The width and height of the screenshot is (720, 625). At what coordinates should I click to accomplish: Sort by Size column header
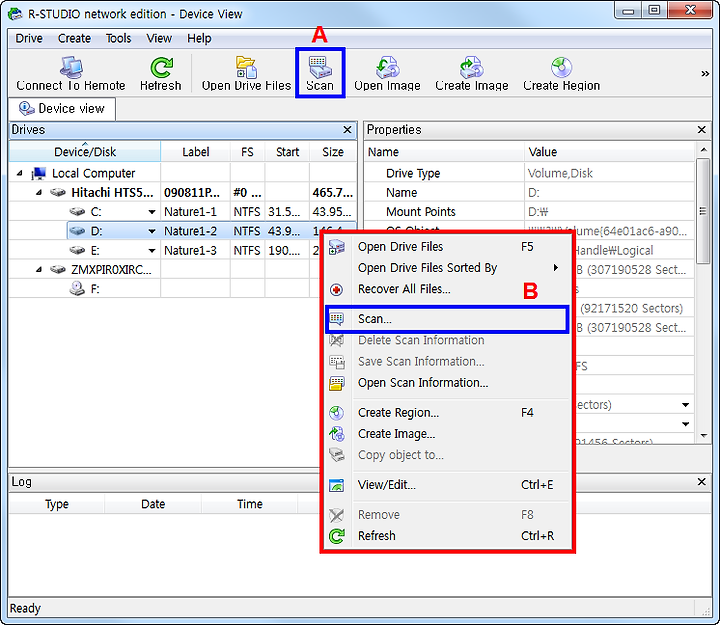(333, 152)
